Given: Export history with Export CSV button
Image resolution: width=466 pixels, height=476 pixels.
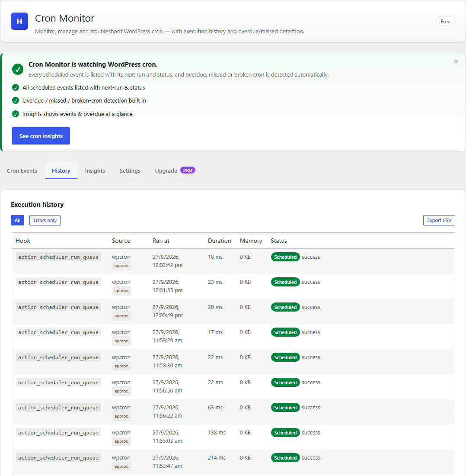Looking at the screenshot, I should pyautogui.click(x=439, y=220).
